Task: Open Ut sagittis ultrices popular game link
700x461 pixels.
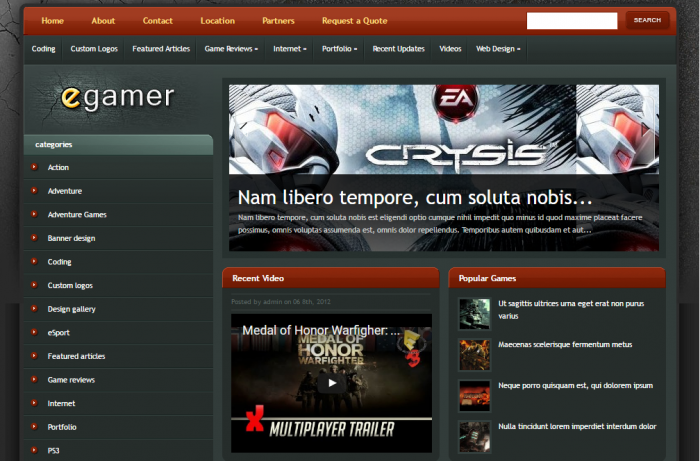Action: click(571, 310)
